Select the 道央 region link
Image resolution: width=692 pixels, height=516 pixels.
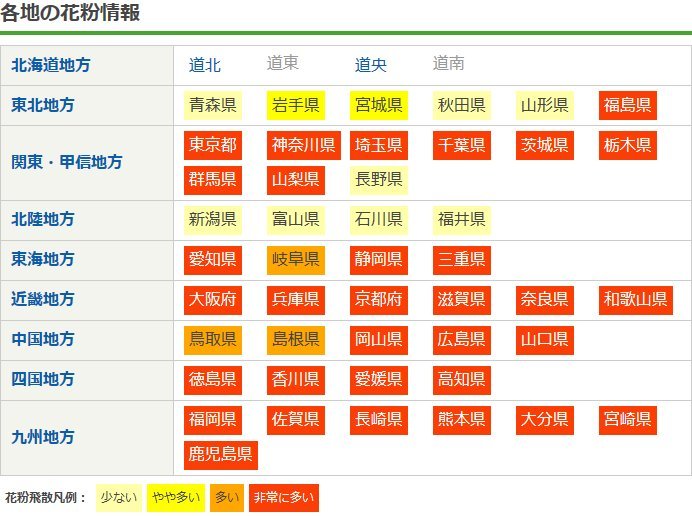tap(371, 65)
